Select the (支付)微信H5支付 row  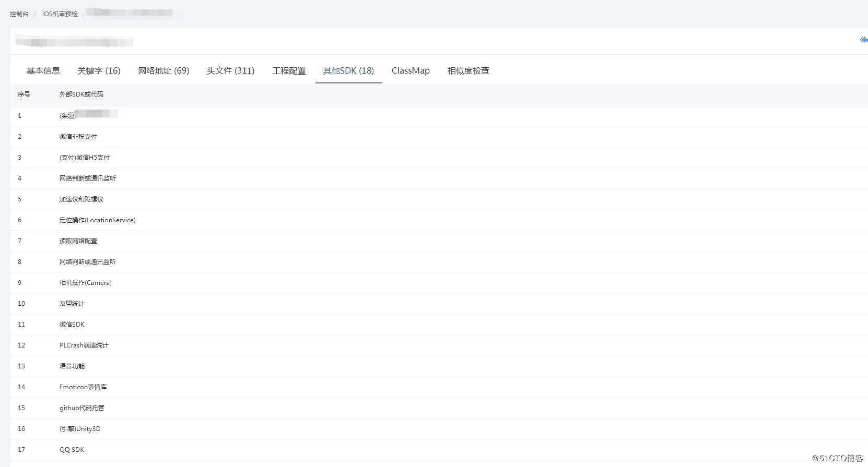pyautogui.click(x=439, y=158)
